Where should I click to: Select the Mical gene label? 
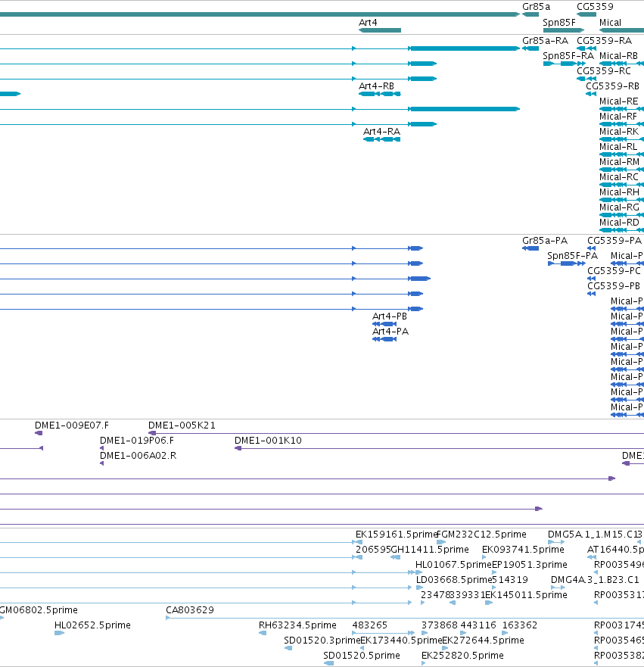(610, 23)
